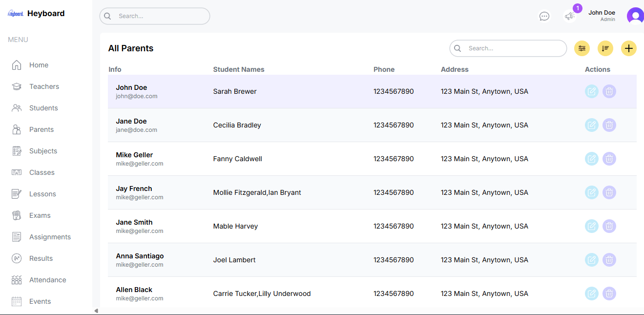
Task: Select student name Fanny Caldwell
Action: click(x=238, y=159)
